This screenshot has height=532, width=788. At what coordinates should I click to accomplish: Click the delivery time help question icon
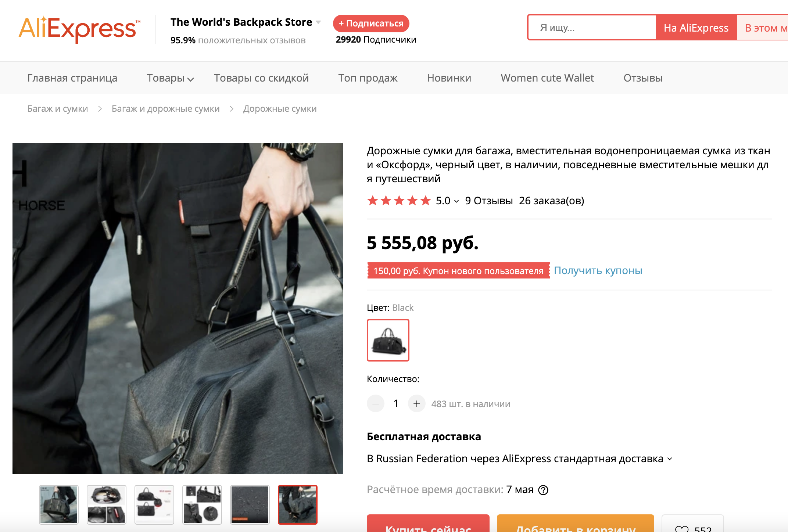click(x=543, y=490)
